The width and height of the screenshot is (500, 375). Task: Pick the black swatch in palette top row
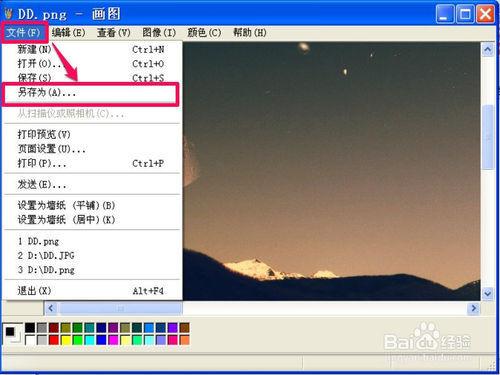click(30, 328)
